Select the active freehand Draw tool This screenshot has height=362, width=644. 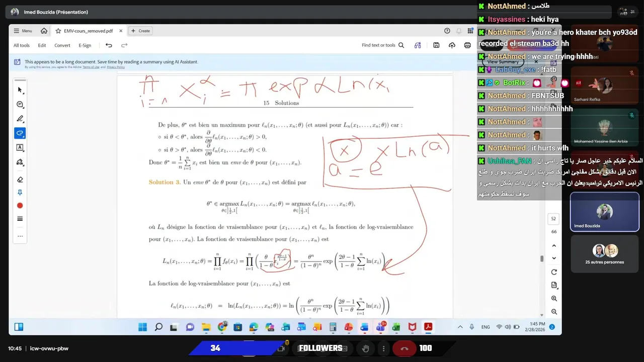point(20,133)
